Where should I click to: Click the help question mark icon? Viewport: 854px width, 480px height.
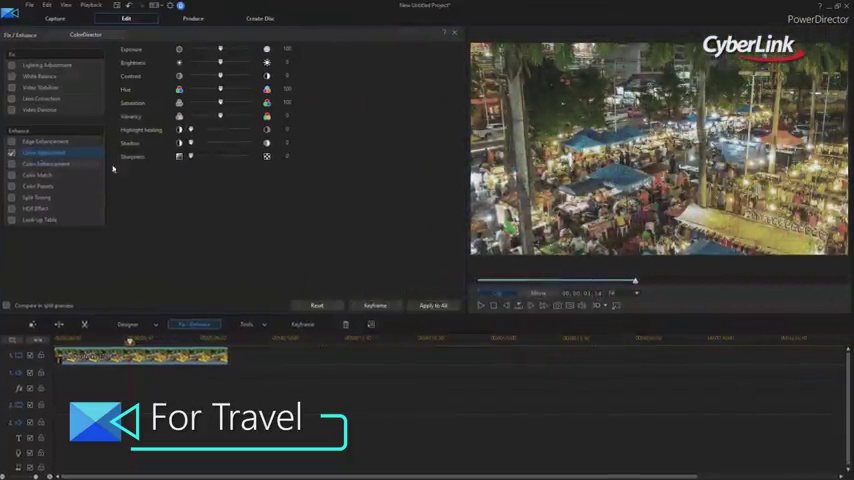(444, 33)
